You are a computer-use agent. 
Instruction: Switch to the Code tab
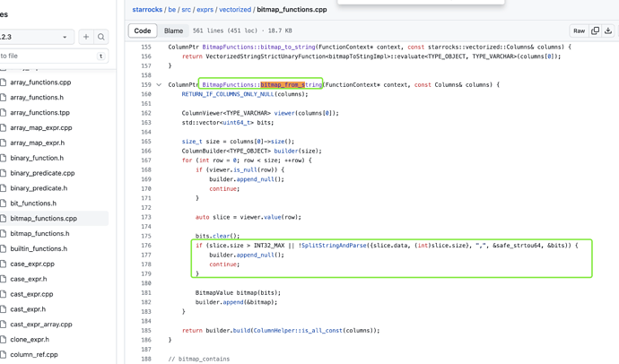pyautogui.click(x=143, y=30)
